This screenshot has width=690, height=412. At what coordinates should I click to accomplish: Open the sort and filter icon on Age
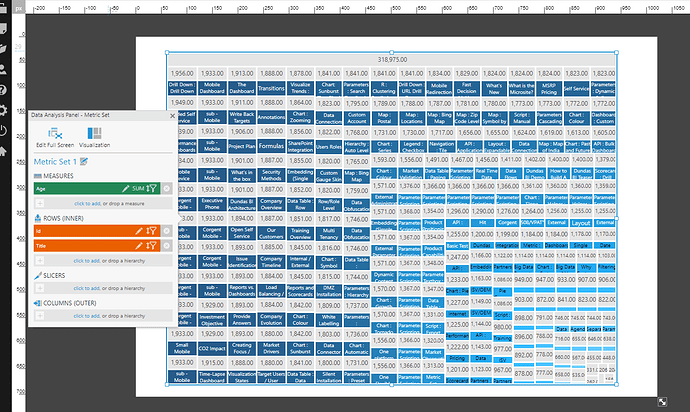click(x=151, y=188)
